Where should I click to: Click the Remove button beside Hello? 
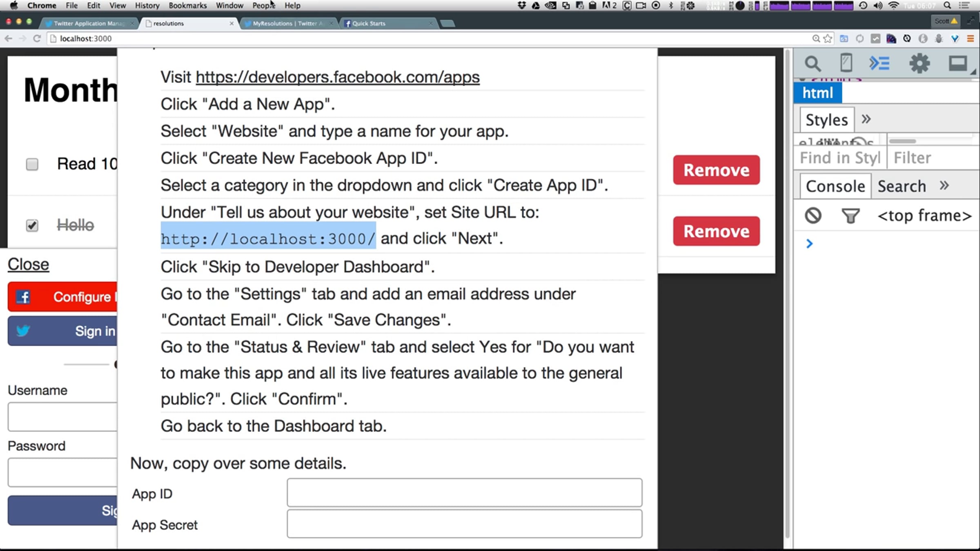click(x=716, y=231)
